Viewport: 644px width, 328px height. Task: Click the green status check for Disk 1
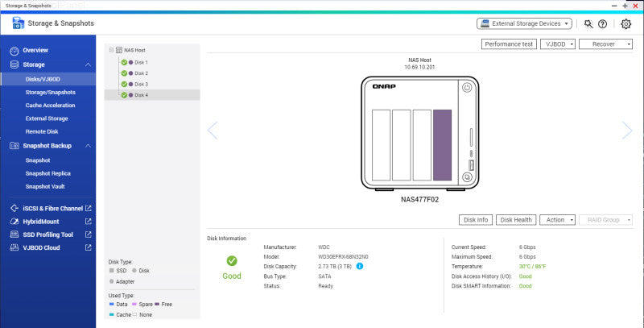coord(124,63)
